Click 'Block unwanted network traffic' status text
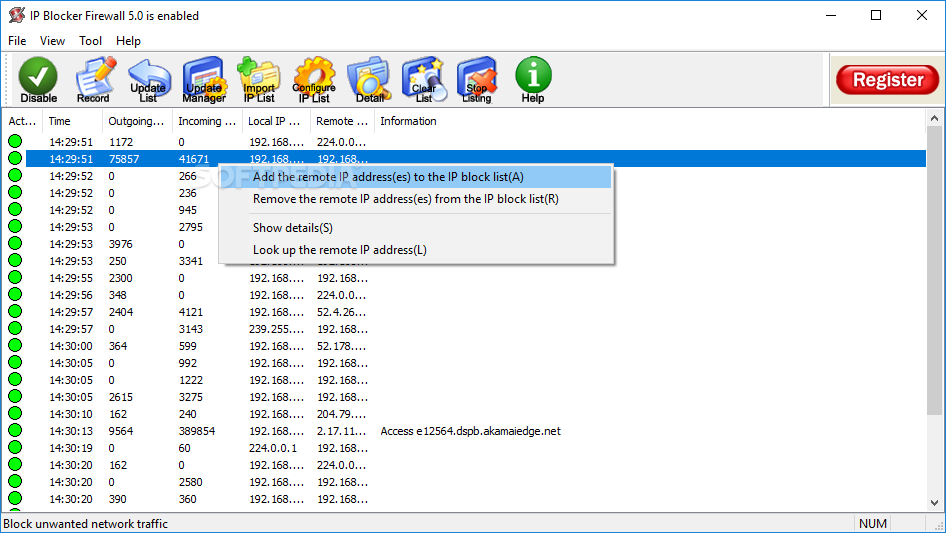The height and width of the screenshot is (533, 946). pos(86,523)
